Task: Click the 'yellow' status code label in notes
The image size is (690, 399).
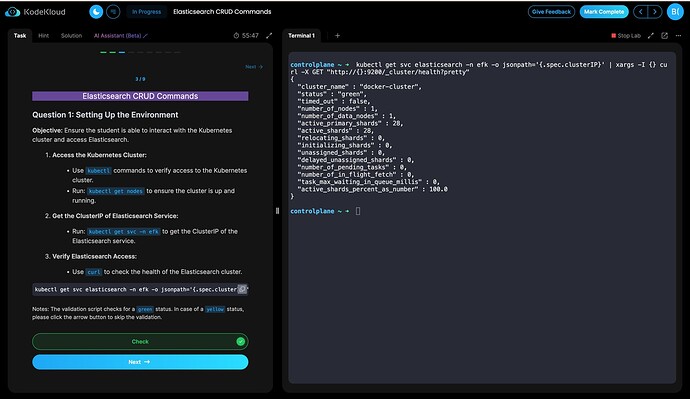Action: 215,309
